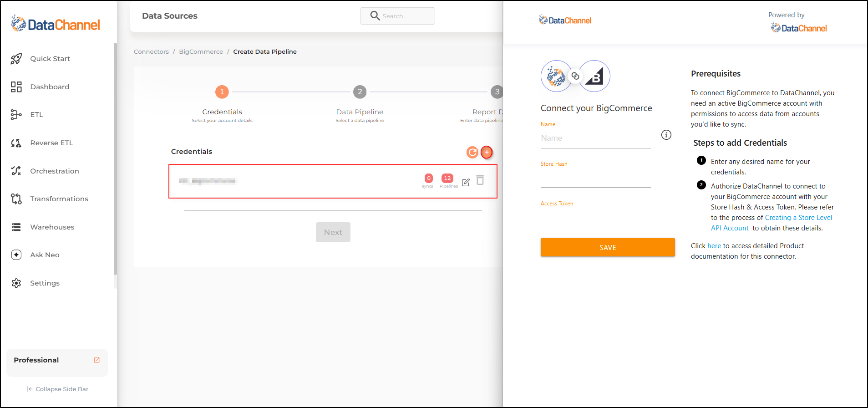Click the Orchestration icon in sidebar
This screenshot has height=408, width=868.
[16, 171]
